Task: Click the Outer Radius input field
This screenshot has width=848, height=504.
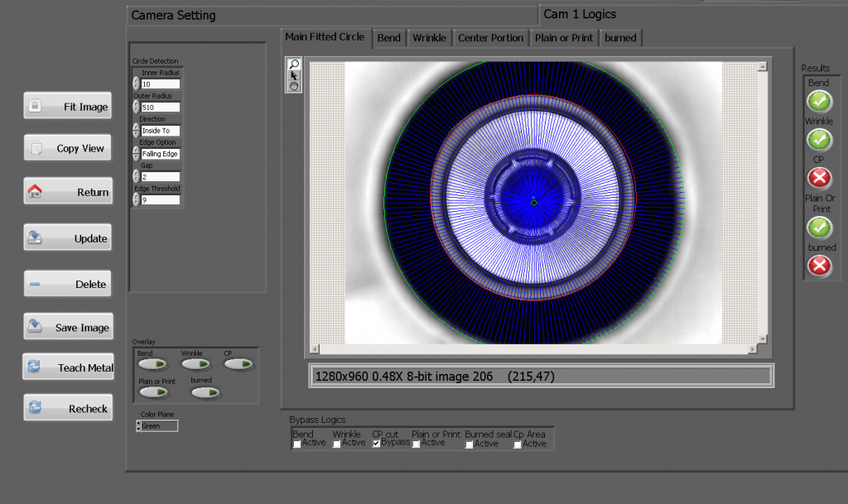Action: (x=160, y=108)
